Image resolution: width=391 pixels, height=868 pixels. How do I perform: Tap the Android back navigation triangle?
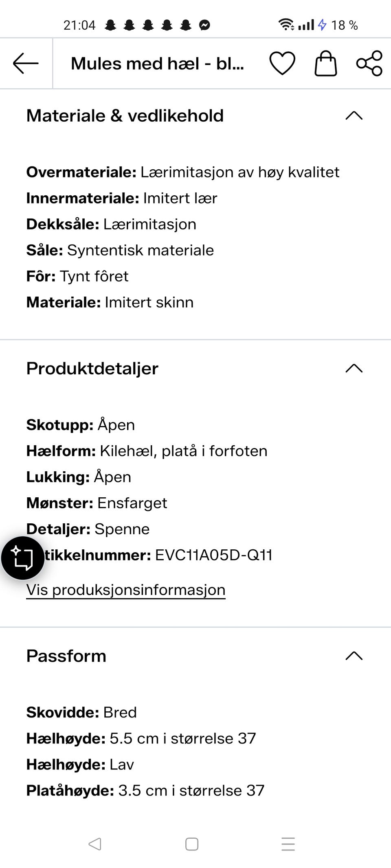click(95, 844)
